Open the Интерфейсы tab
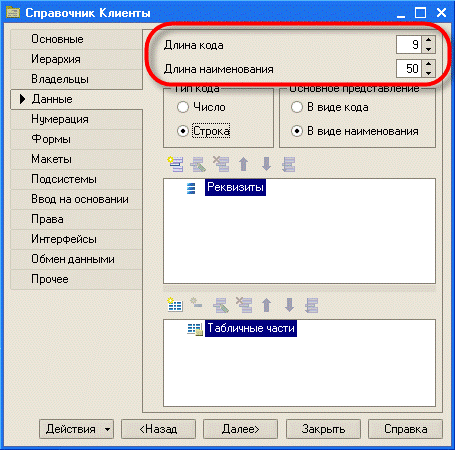This screenshot has width=455, height=450. click(x=76, y=239)
